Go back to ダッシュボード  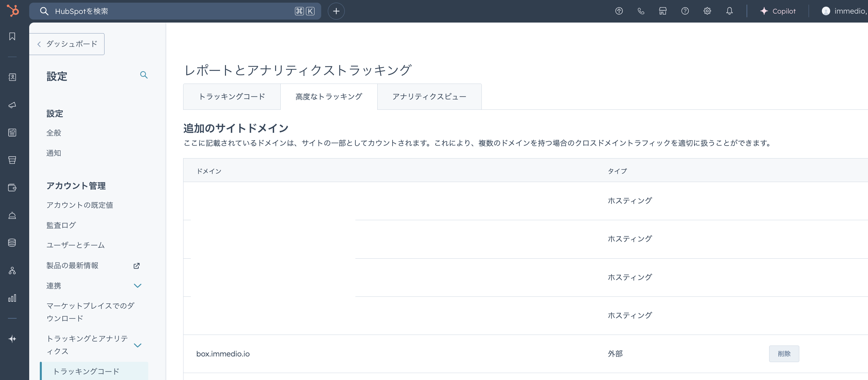pyautogui.click(x=67, y=44)
